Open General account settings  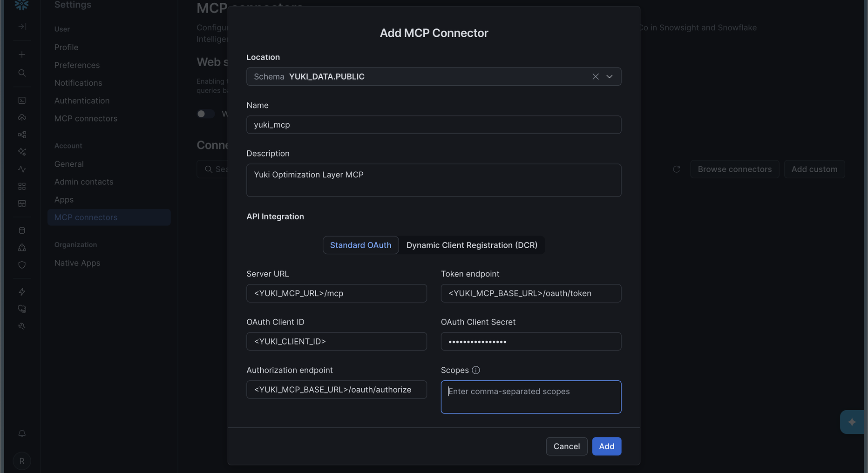pos(69,164)
